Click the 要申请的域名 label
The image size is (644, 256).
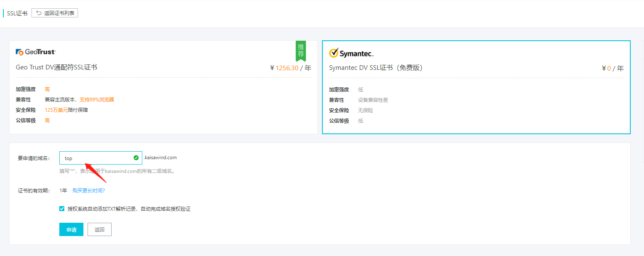[x=34, y=158]
